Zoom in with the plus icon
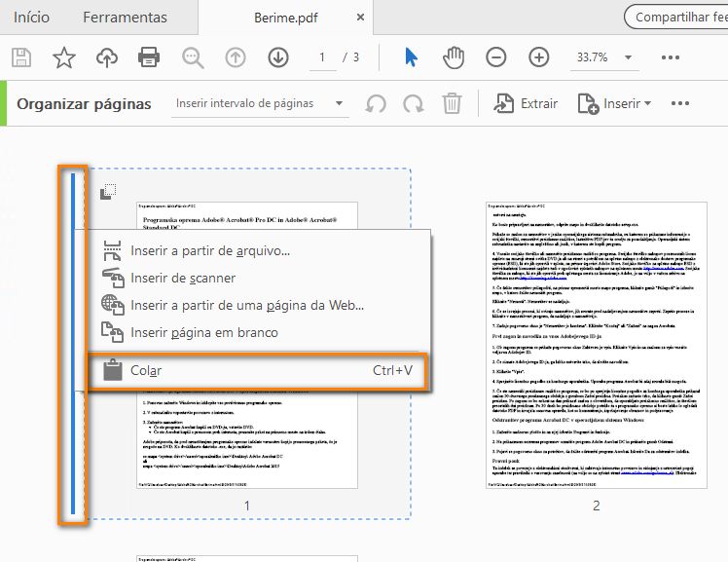Screen dimensions: 728x562 tap(538, 57)
